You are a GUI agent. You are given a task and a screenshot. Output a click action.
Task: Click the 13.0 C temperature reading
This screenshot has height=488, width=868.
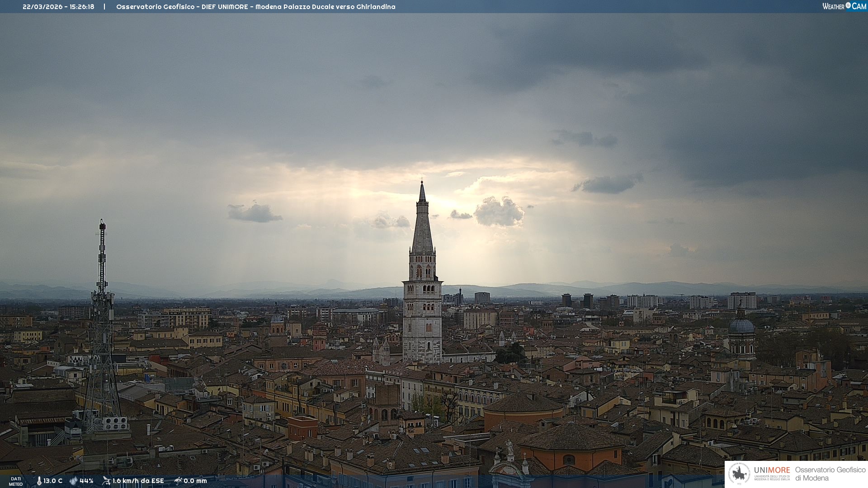(x=53, y=481)
